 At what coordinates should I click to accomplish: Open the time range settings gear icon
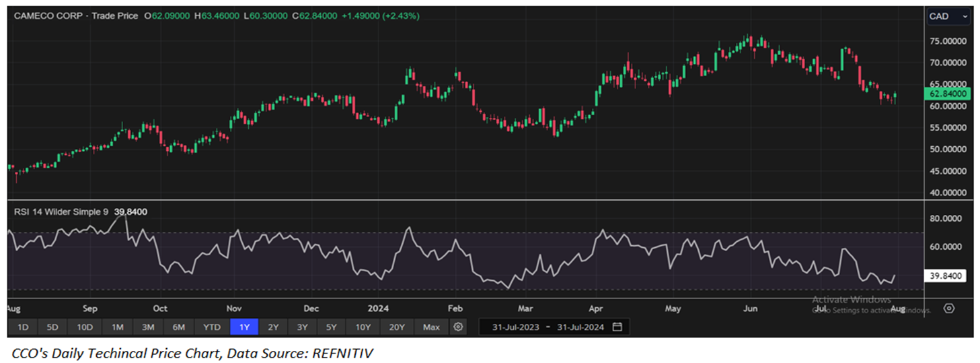point(458,327)
